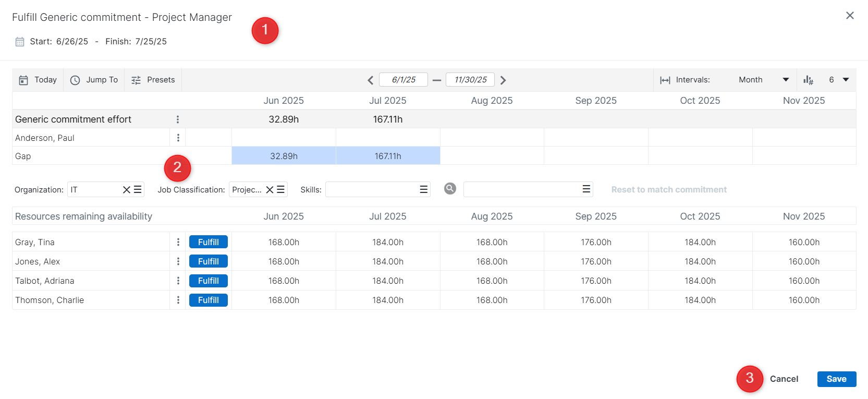Open the Presets menu
This screenshot has height=399, width=868.
click(153, 80)
